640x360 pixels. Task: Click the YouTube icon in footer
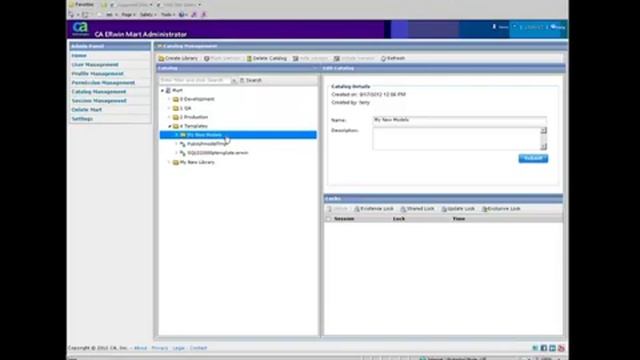tap(561, 348)
